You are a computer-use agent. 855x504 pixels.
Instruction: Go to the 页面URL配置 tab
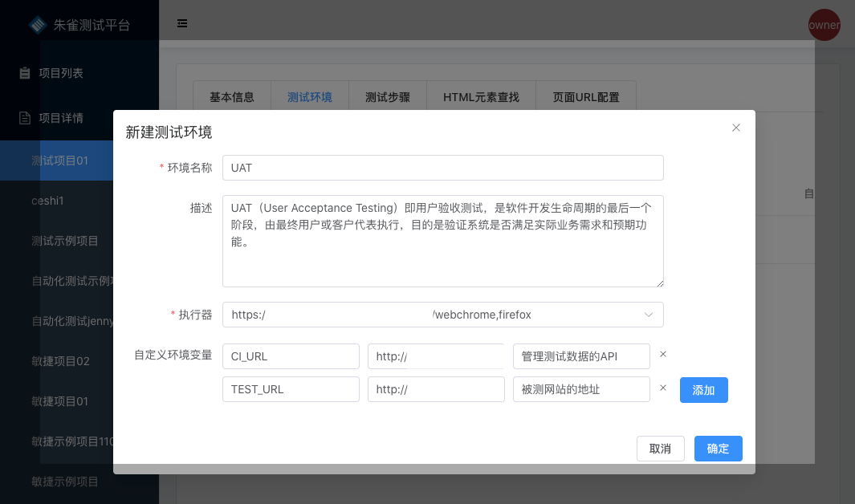pos(586,97)
